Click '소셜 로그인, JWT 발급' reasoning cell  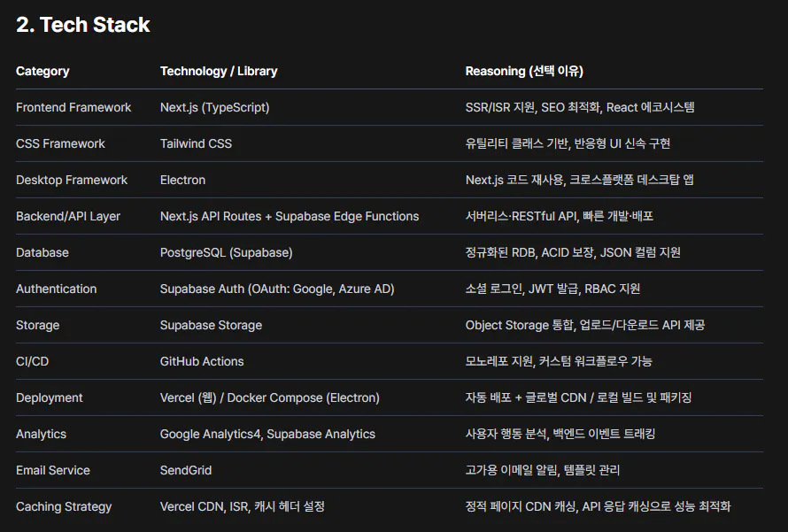click(552, 289)
